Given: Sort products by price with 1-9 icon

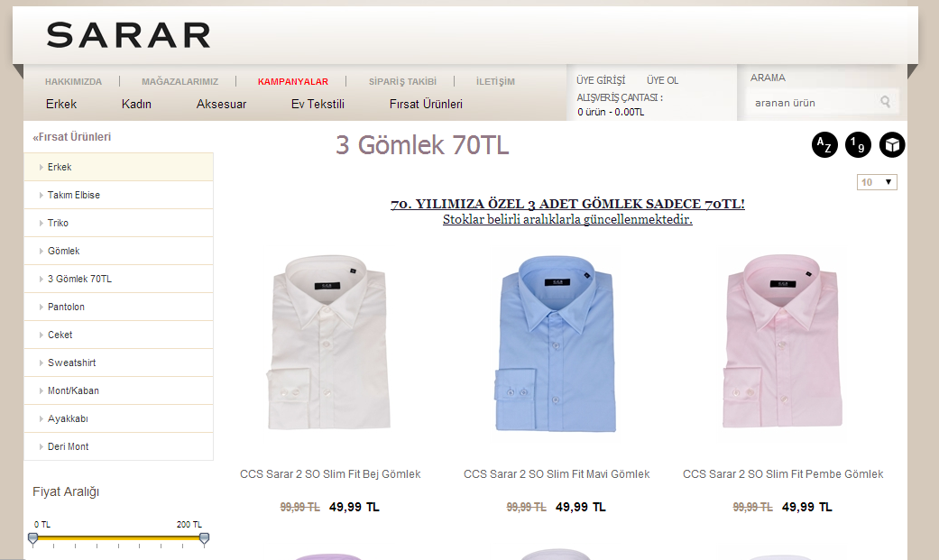Looking at the screenshot, I should [858, 145].
